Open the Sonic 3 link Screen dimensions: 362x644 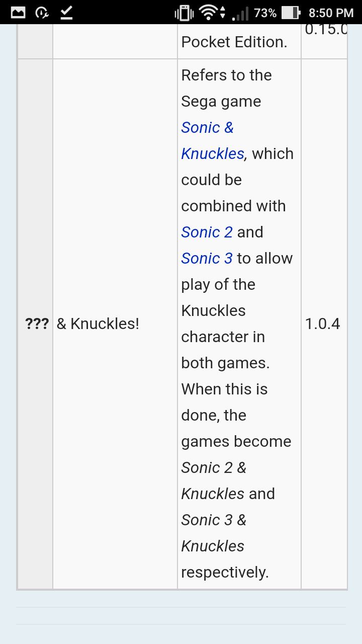tap(207, 258)
